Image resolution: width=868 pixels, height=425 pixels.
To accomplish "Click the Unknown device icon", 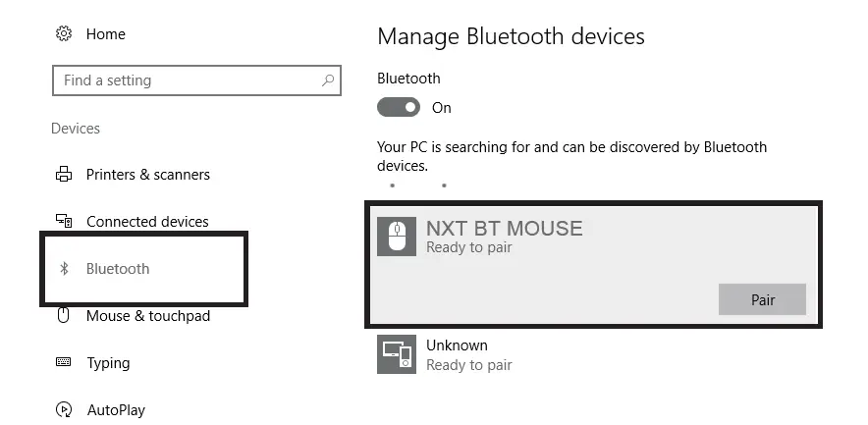I will [x=397, y=354].
